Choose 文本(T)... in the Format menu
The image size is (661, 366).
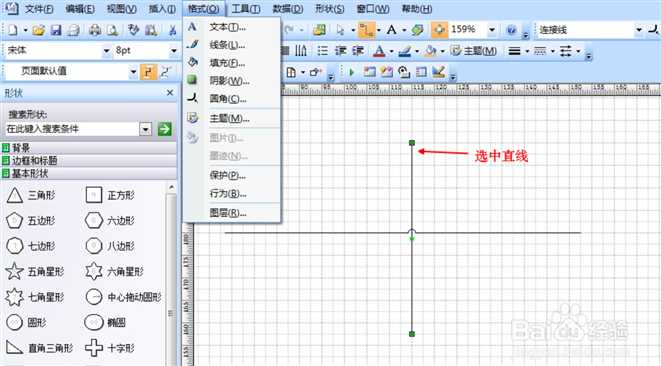pos(233,27)
